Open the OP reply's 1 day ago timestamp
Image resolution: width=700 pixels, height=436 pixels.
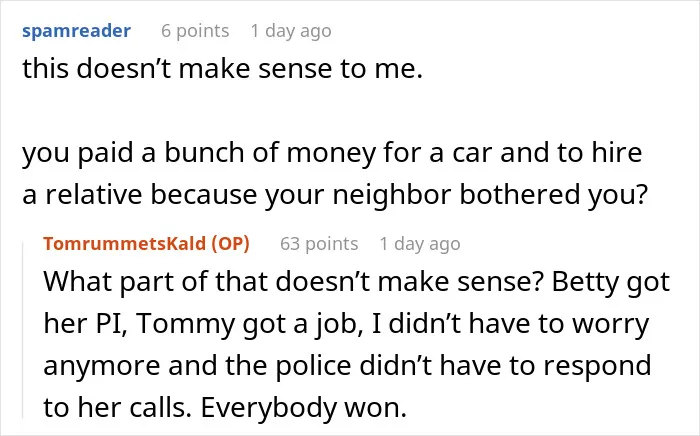tap(420, 244)
